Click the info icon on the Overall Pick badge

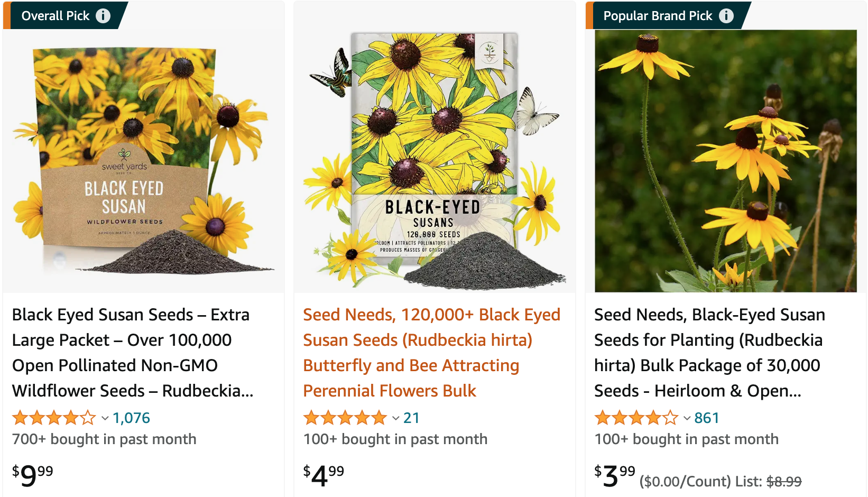(101, 15)
